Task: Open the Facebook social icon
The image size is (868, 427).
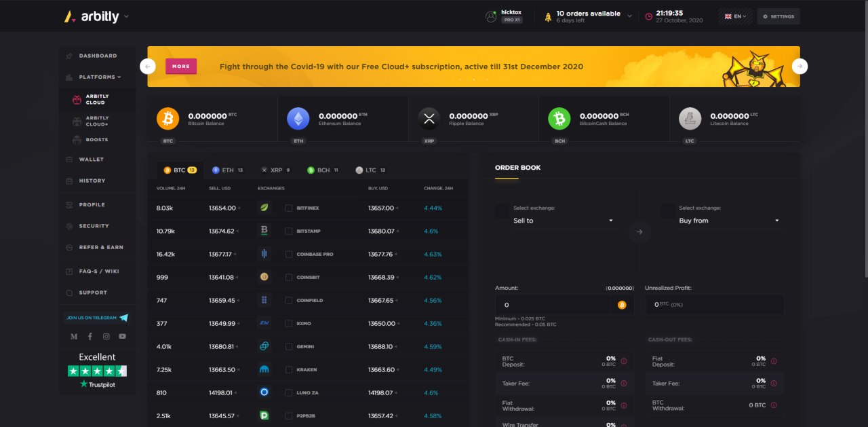Action: 90,337
